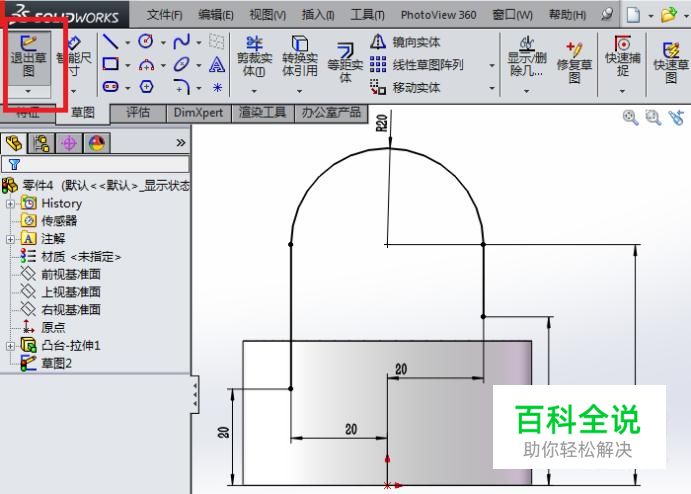The height and width of the screenshot is (494, 691).
Task: Click the New document icon
Action: [x=633, y=15]
